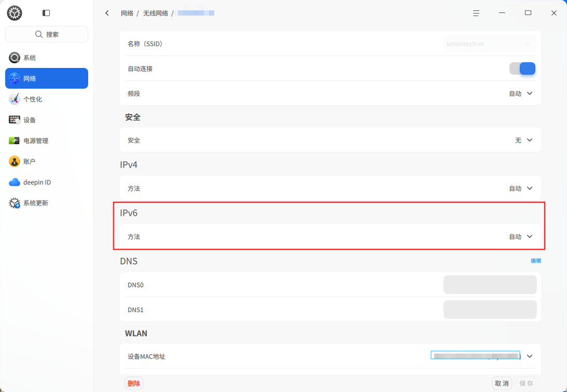Click the blue DNS edit link
The height and width of the screenshot is (392, 567).
pos(535,261)
